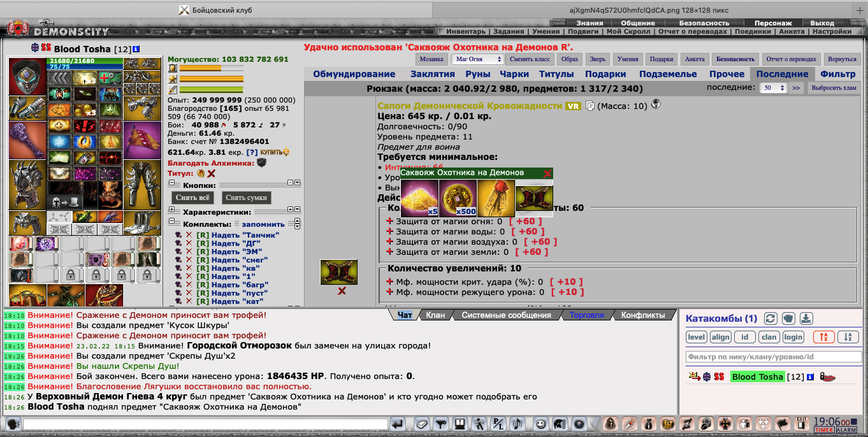Send the chat message with enter arrow

398,424
